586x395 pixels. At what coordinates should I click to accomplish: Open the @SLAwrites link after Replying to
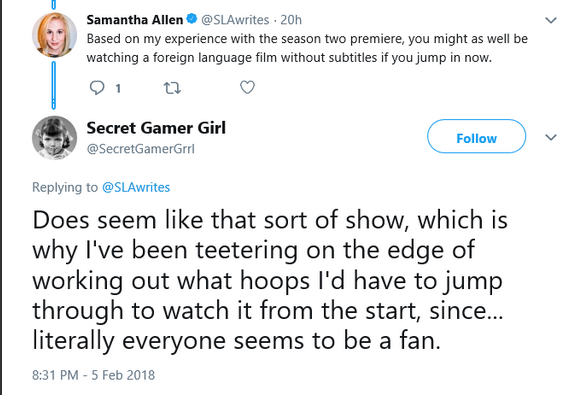click(x=136, y=187)
